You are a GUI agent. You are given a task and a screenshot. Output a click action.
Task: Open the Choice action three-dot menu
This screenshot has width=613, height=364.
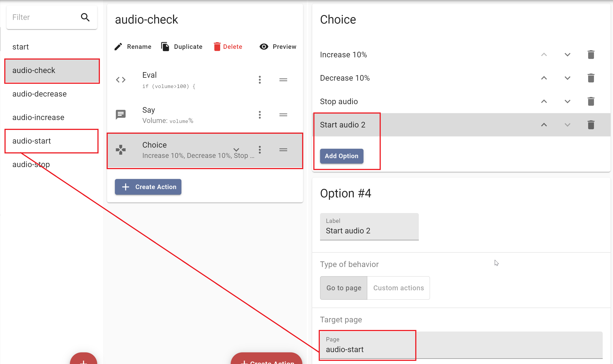(x=260, y=150)
